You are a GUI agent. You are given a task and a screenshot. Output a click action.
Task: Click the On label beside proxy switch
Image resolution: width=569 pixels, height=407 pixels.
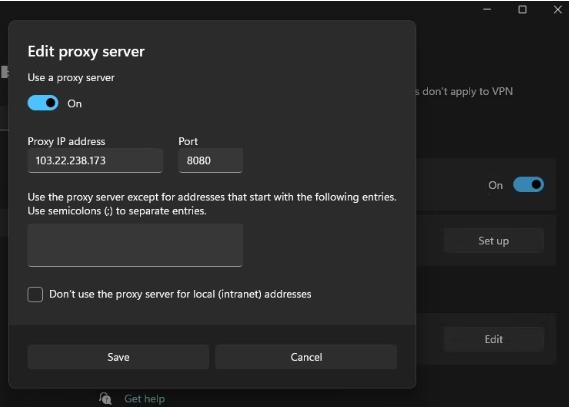74,104
